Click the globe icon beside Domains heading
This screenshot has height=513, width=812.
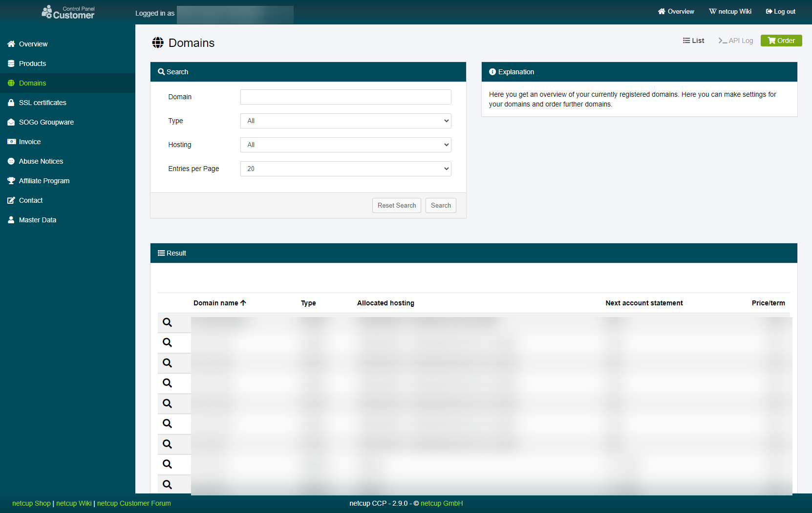coord(158,43)
